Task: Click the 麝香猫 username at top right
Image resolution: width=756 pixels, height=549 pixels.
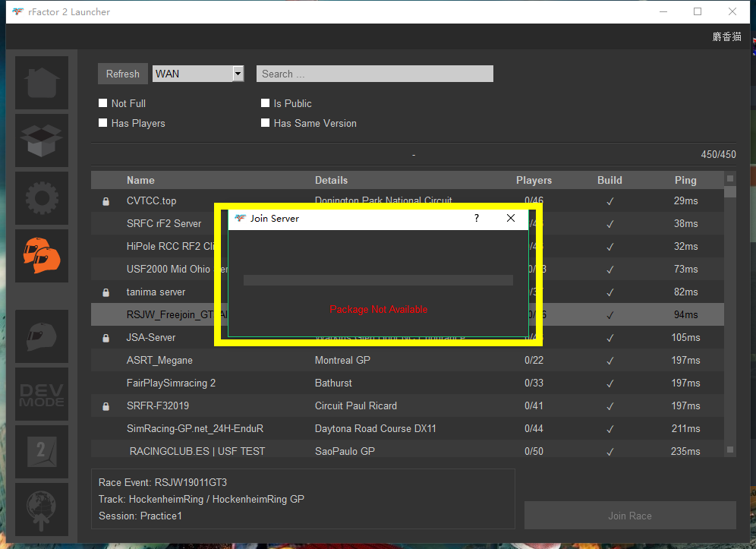Action: click(x=726, y=36)
